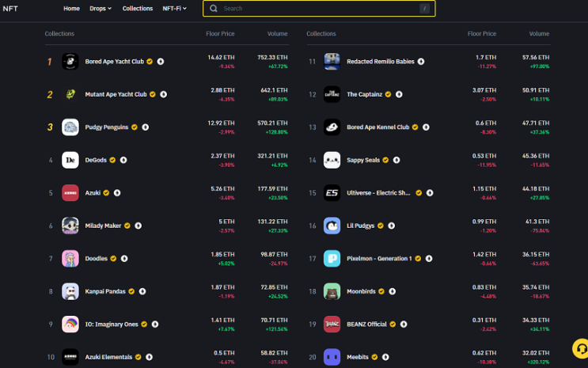
Task: Open the Ultiverse Electric Sheep avatar
Action: click(332, 193)
